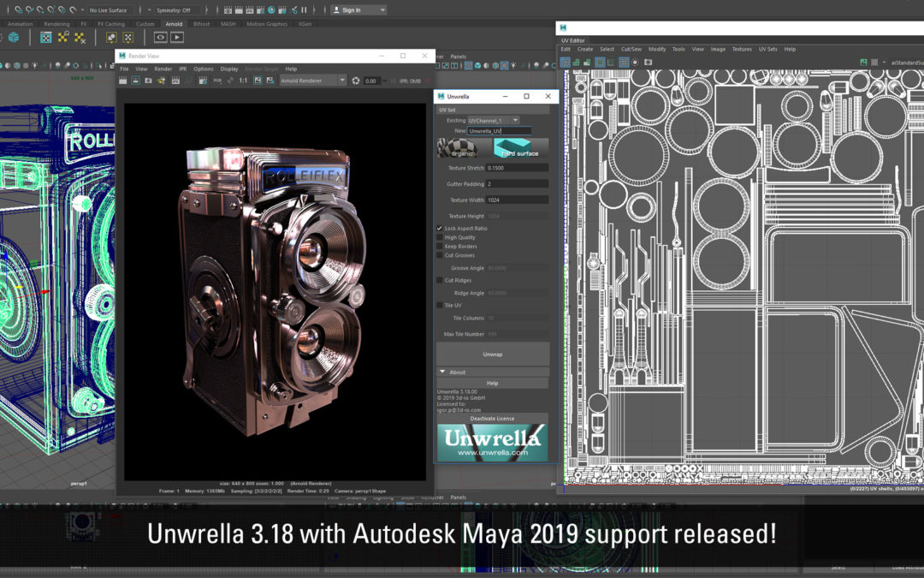
Task: Click the Arnold render play icon on shelf
Action: (177, 37)
